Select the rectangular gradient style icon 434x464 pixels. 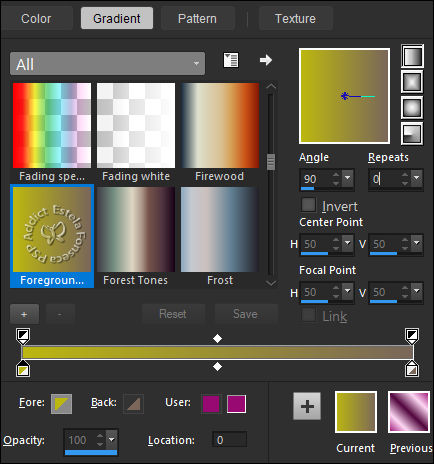tap(412, 82)
